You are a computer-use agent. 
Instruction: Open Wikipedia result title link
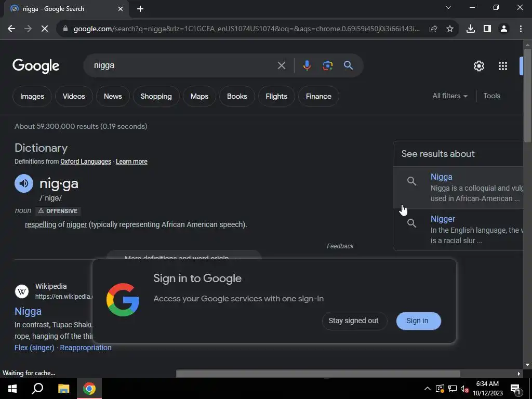click(28, 312)
